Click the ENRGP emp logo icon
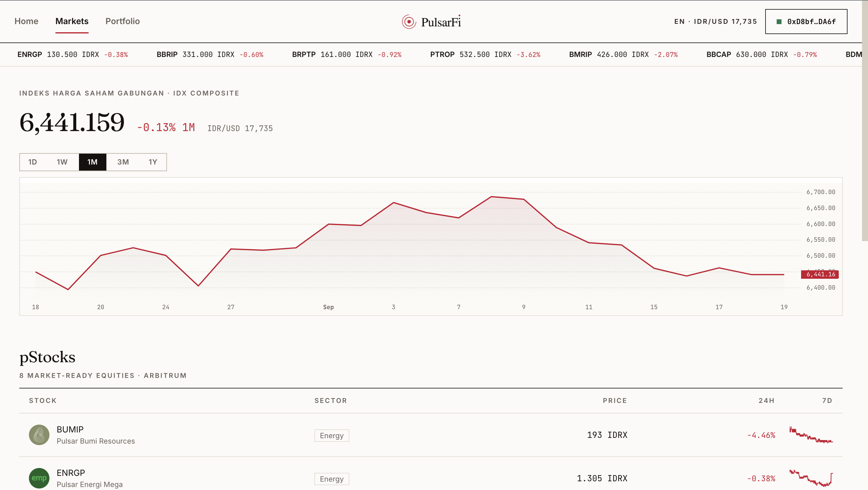This screenshot has height=490, width=868. point(39,478)
